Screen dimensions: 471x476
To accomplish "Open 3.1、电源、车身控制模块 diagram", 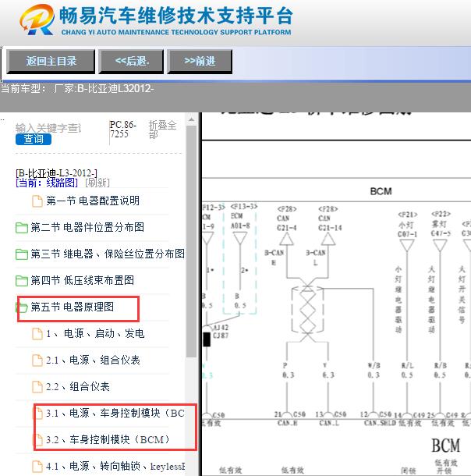I will (115, 413).
